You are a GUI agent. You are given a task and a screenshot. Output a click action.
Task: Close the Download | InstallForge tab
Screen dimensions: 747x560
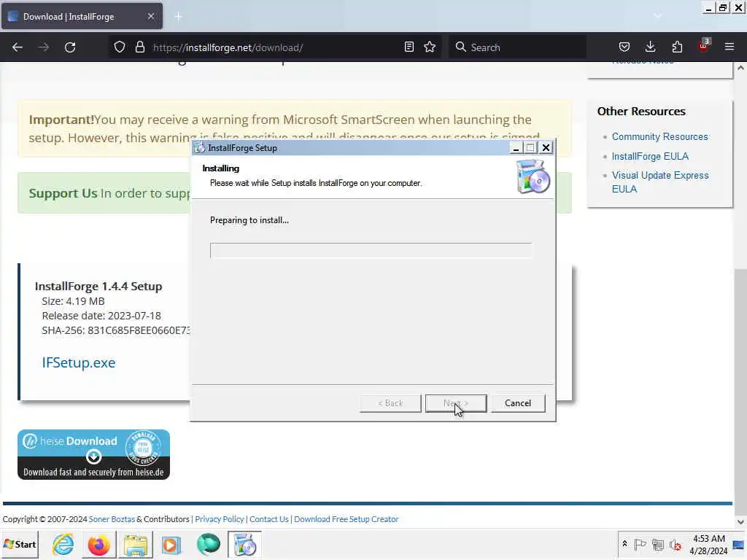point(150,16)
